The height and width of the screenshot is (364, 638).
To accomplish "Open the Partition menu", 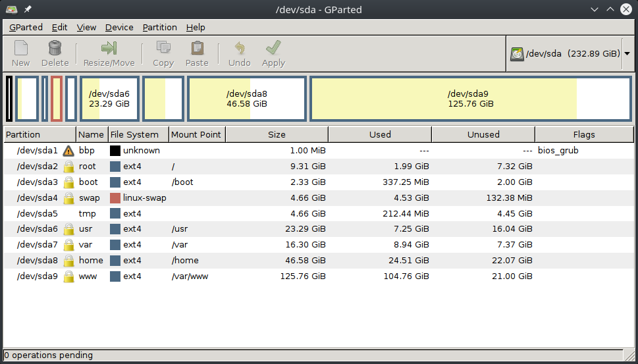I will (159, 28).
